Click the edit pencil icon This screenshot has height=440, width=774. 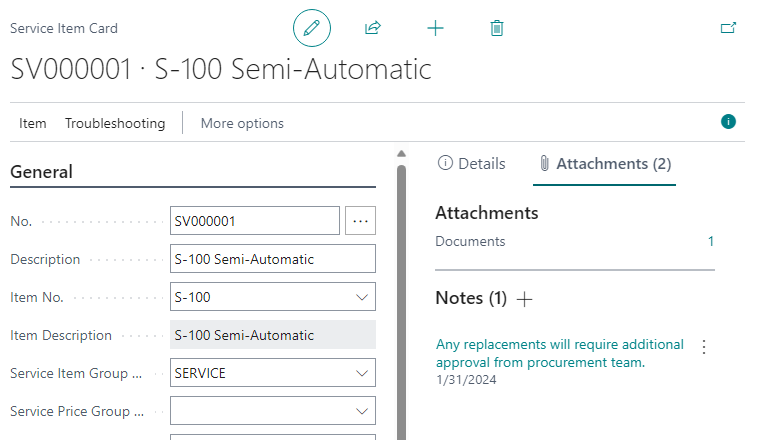click(x=311, y=28)
